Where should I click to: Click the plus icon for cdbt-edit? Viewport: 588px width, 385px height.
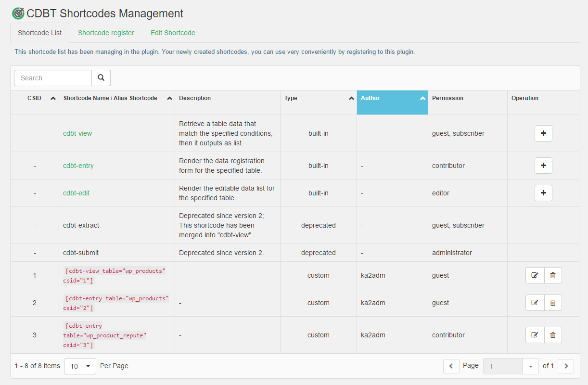(543, 193)
